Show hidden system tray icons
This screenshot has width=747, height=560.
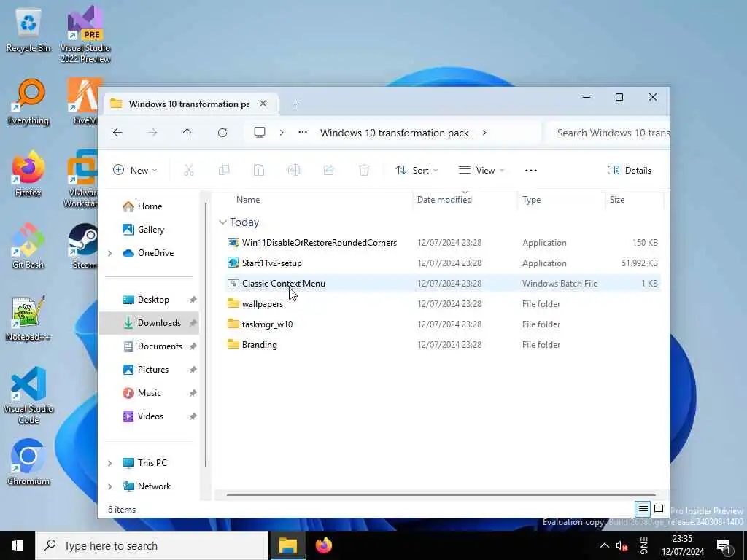(x=604, y=545)
